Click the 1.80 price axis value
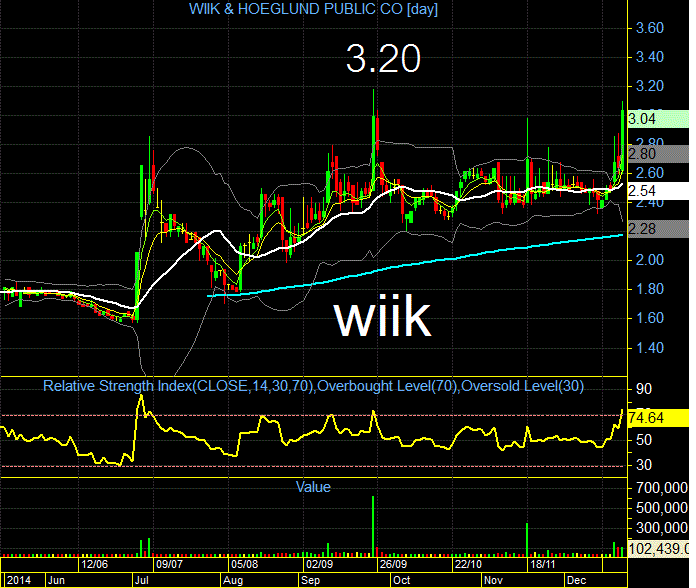This screenshot has height=588, width=696. pos(649,289)
